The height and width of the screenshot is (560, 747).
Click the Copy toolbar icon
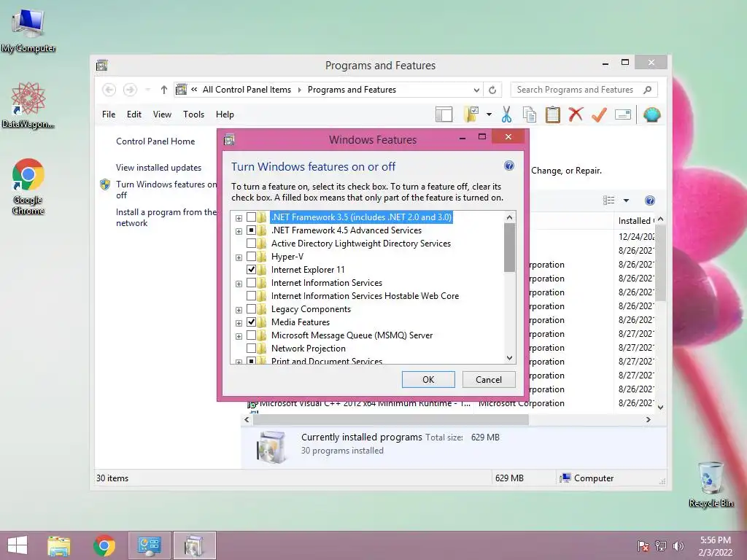[x=530, y=114]
